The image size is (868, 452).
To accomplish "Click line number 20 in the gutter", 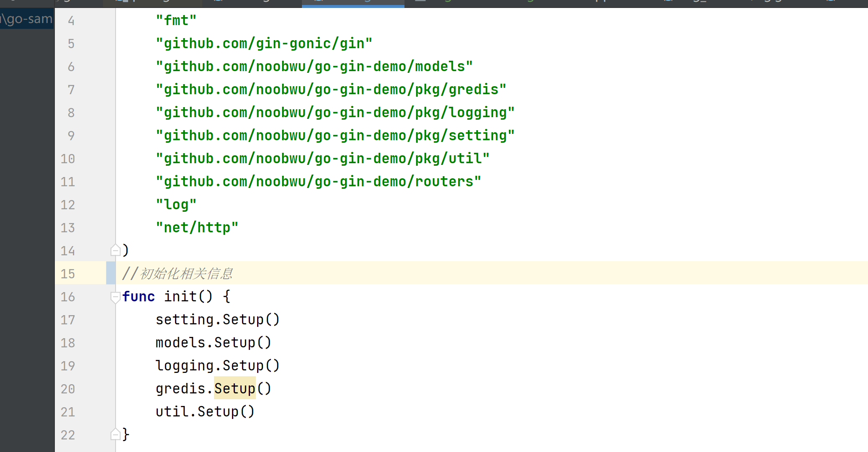I will [x=68, y=389].
